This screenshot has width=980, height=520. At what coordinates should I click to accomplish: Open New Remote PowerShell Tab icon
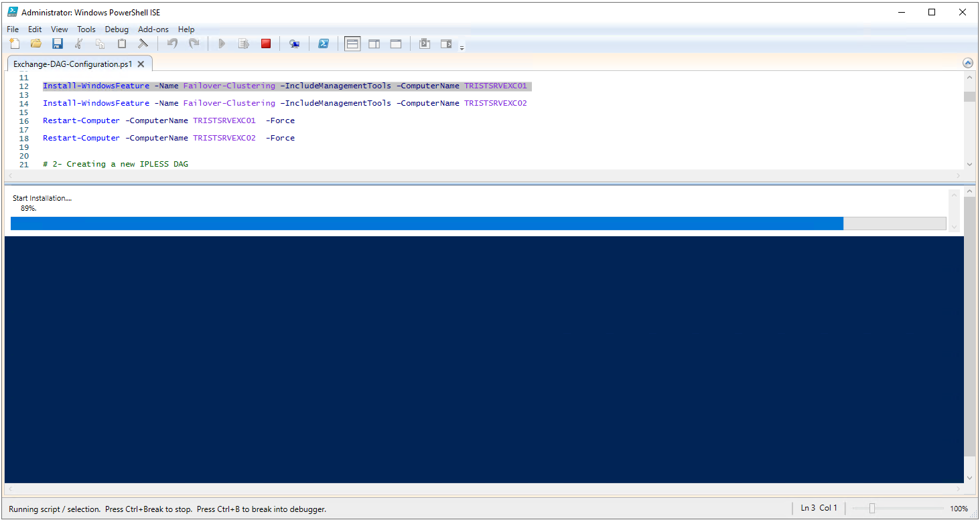pos(294,44)
